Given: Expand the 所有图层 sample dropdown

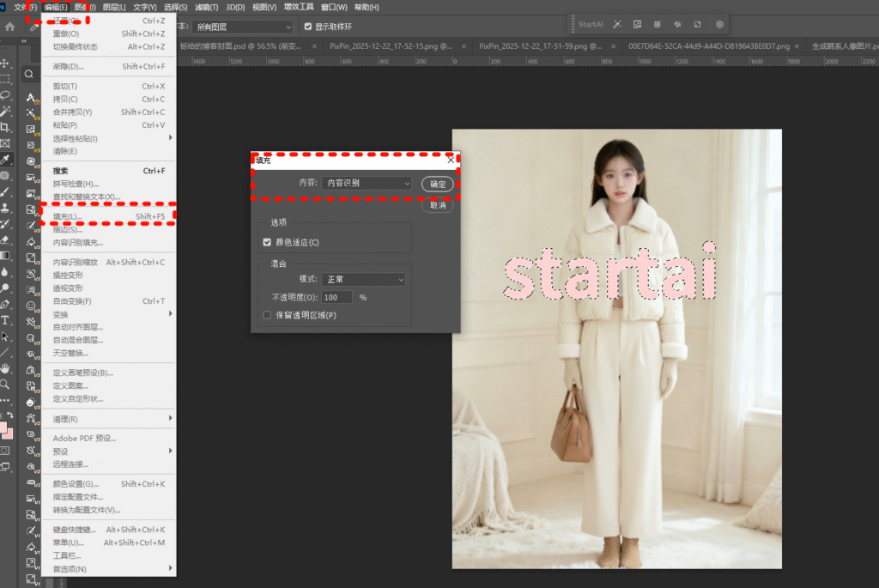Looking at the screenshot, I should pyautogui.click(x=241, y=27).
